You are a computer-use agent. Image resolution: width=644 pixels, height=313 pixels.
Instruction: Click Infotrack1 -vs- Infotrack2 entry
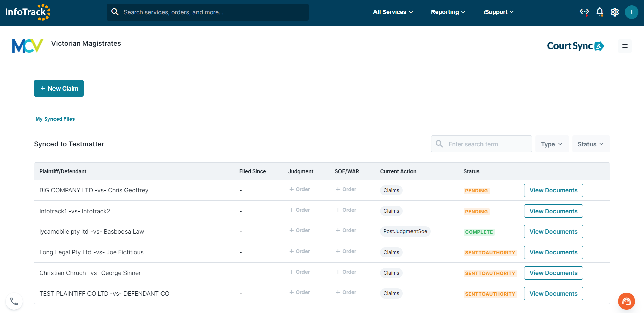pyautogui.click(x=75, y=211)
